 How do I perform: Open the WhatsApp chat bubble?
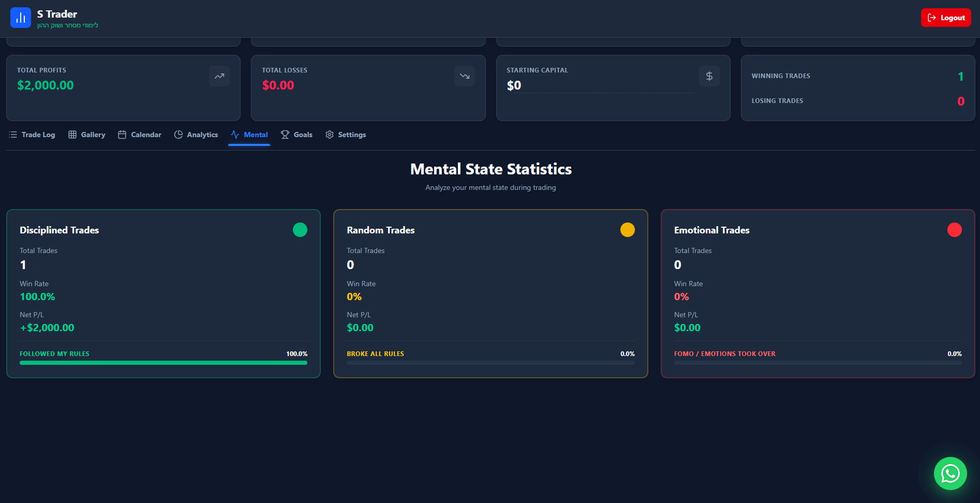coord(951,474)
